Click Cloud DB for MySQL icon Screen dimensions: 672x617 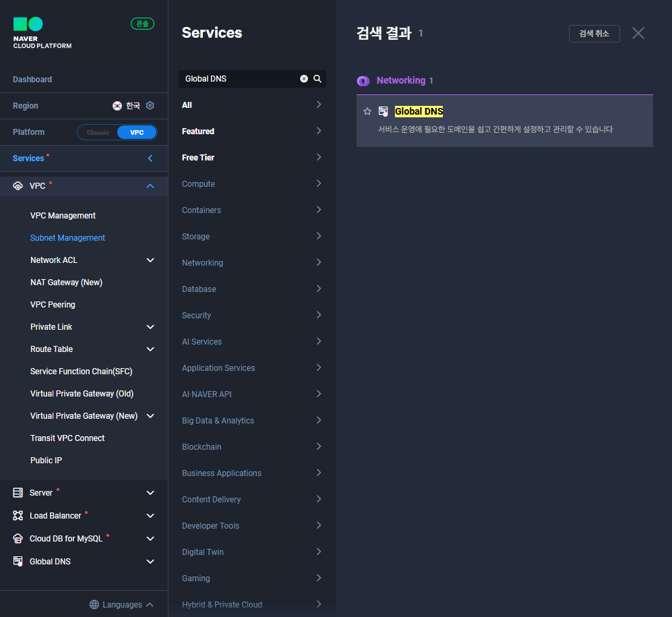[18, 539]
